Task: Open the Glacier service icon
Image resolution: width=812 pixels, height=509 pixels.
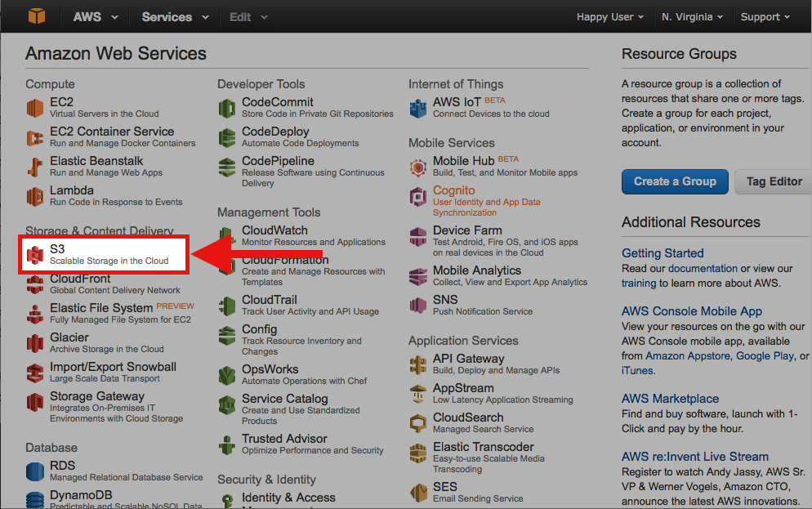Action: pyautogui.click(x=35, y=343)
